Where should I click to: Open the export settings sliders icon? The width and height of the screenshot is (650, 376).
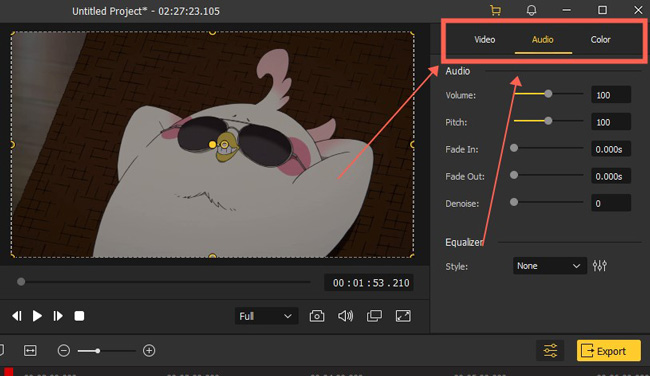point(550,351)
